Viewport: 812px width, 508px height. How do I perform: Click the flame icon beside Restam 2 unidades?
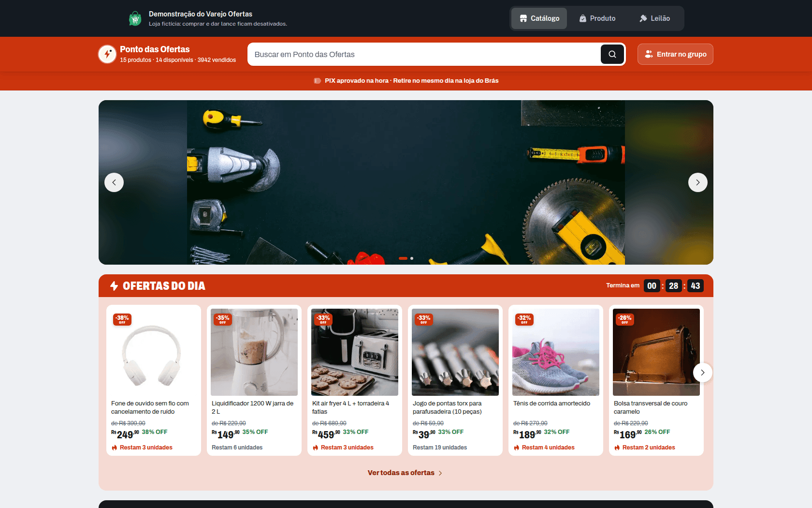[617, 448]
